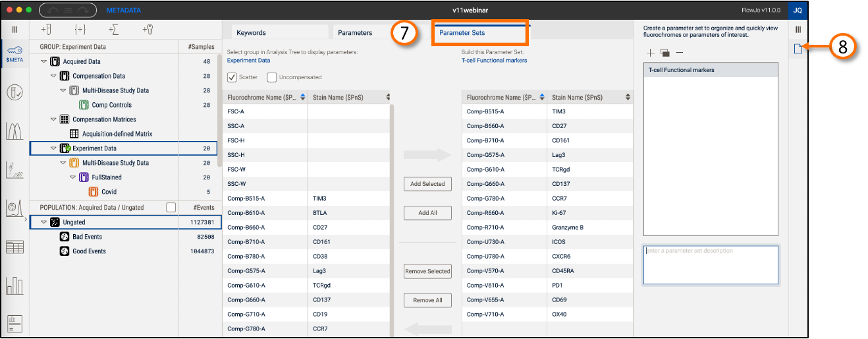Toggle the checkbox in the Population header
Image resolution: width=868 pixels, height=339 pixels.
[x=171, y=208]
